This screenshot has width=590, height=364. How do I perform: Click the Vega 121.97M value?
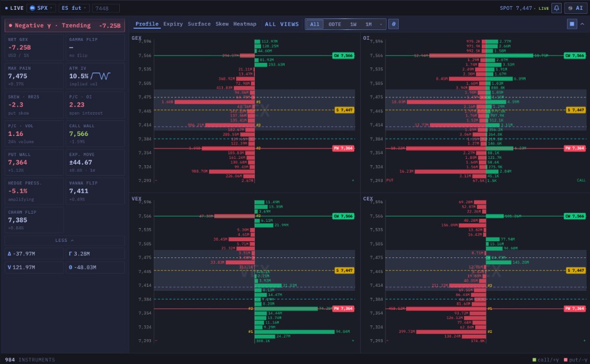pyautogui.click(x=34, y=267)
